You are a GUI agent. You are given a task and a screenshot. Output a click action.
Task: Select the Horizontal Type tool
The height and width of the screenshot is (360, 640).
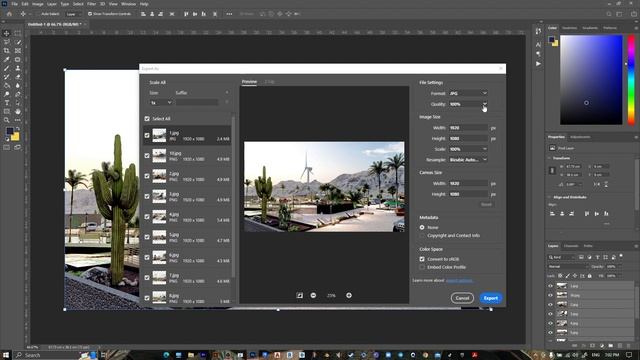pos(7,103)
